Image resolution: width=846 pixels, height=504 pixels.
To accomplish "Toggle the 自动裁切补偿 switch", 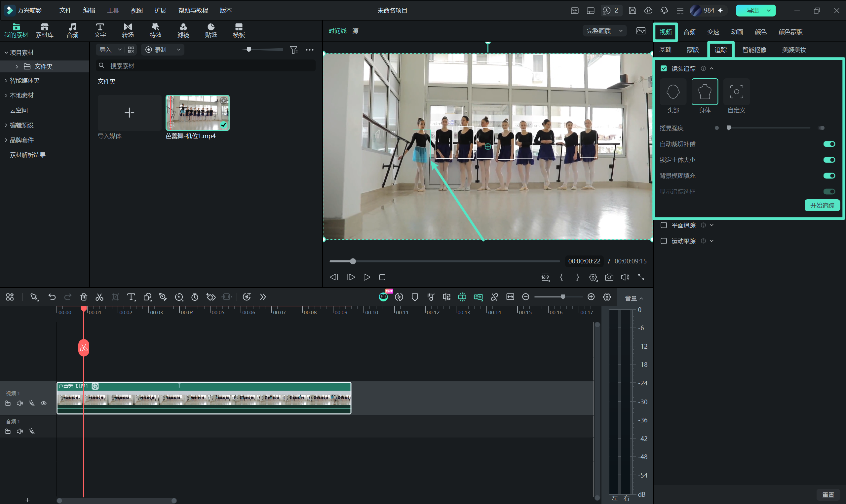I will 829,144.
